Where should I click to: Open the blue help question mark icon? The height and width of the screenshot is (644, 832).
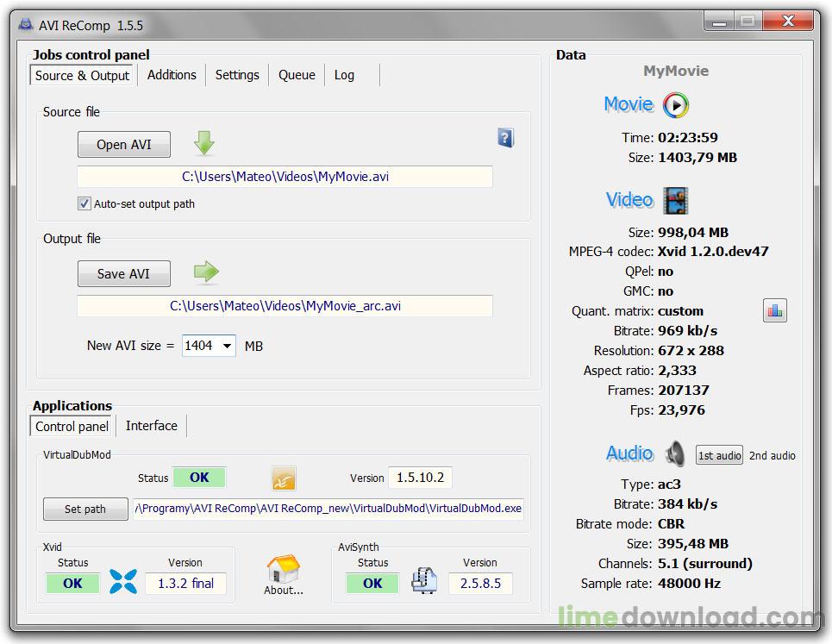click(x=506, y=138)
